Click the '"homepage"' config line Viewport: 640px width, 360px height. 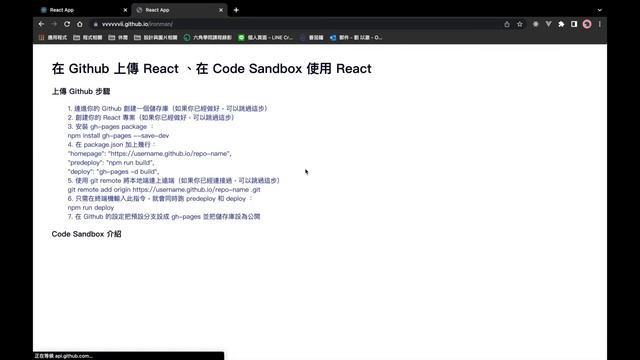[150, 153]
